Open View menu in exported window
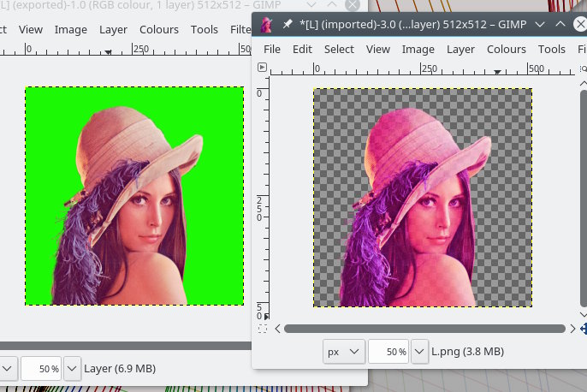 click(31, 29)
